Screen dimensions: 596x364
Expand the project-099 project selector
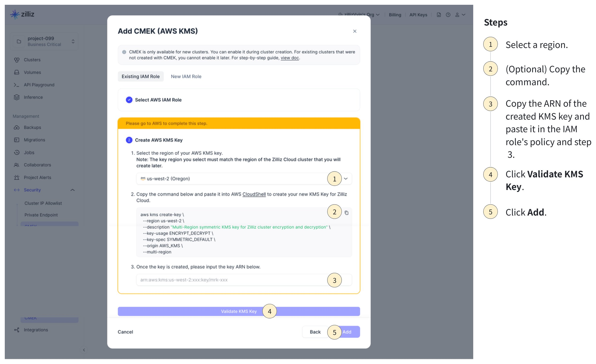point(73,41)
